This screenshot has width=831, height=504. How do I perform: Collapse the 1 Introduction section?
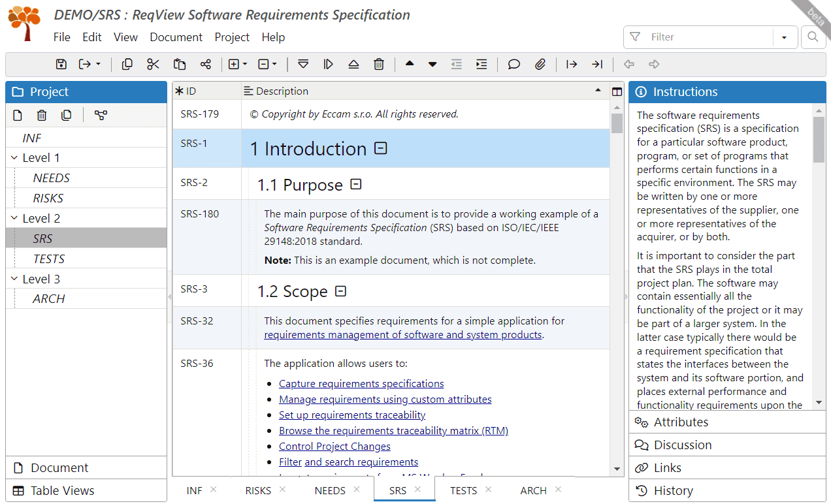click(x=381, y=149)
